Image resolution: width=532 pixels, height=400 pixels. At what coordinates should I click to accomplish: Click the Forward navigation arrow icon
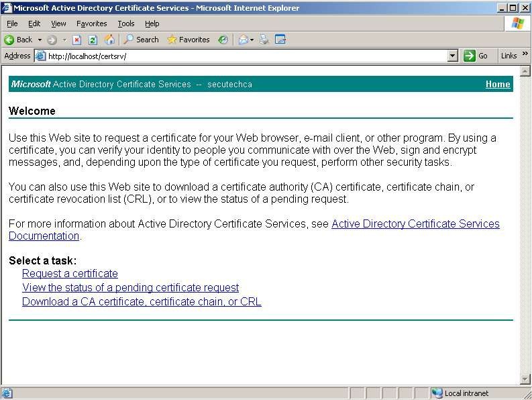pyautogui.click(x=52, y=40)
